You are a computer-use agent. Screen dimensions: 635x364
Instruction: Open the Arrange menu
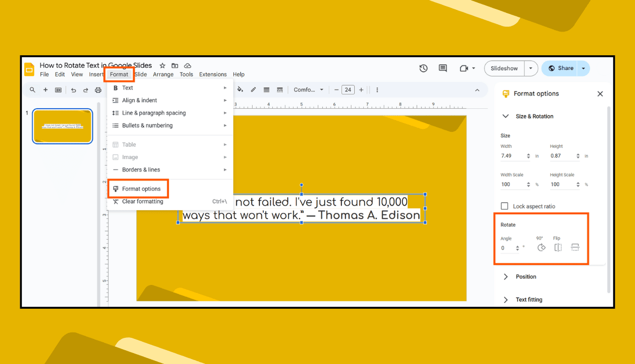coord(163,75)
